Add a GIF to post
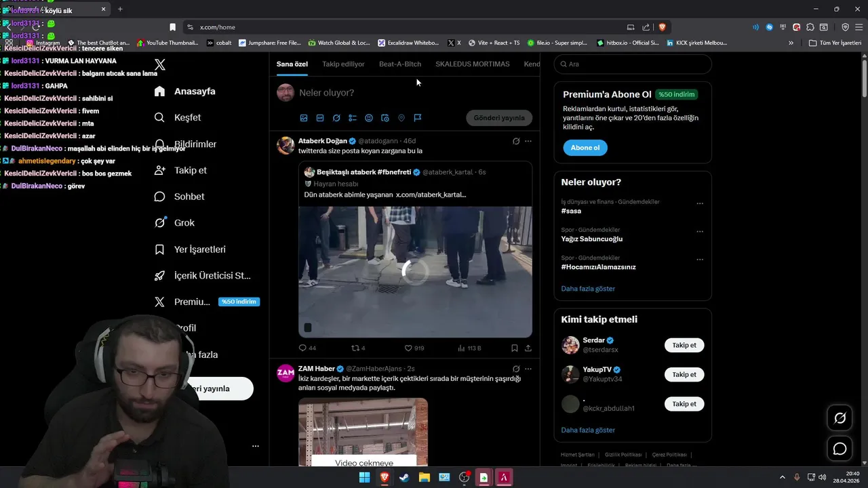Viewport: 868px width, 488px height. 320,118
